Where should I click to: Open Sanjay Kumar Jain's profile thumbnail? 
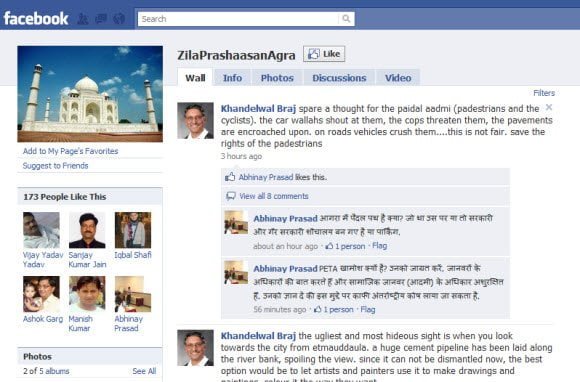87,230
